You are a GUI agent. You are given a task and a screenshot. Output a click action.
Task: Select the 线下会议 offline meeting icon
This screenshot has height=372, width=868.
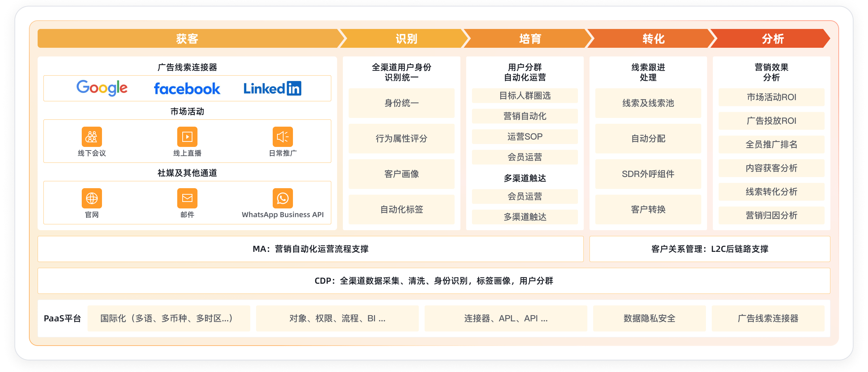point(92,137)
